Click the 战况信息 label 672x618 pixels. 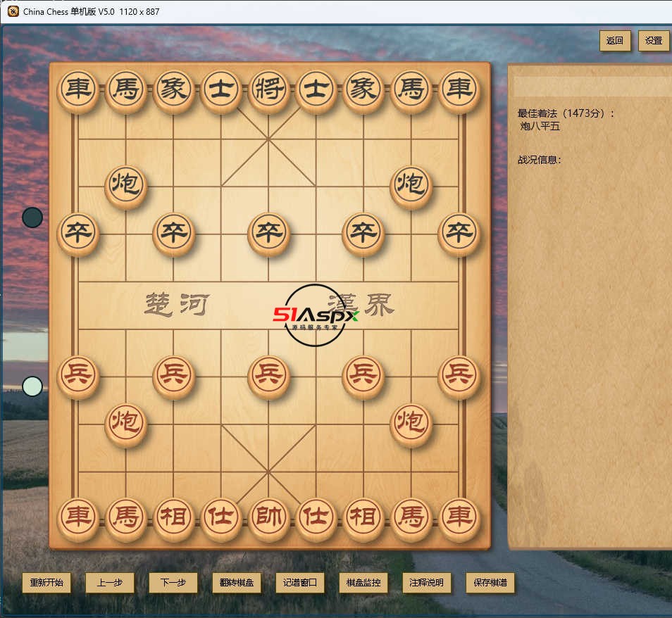pyautogui.click(x=539, y=160)
